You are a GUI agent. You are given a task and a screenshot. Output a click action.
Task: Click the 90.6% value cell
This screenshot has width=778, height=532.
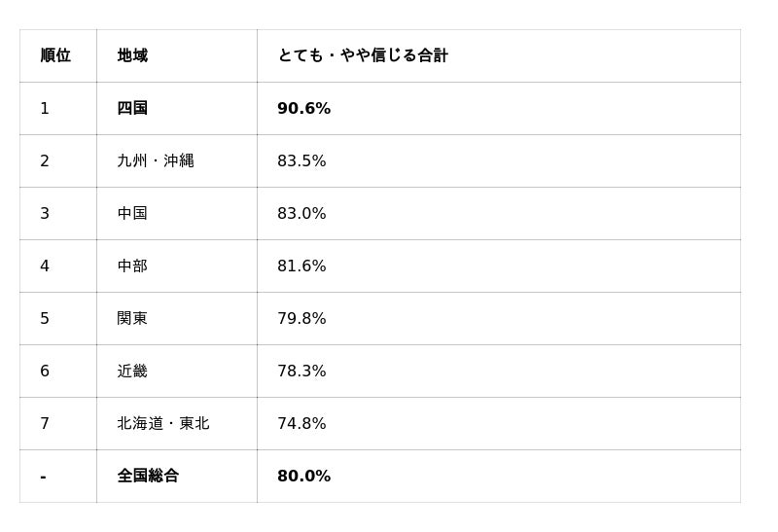(303, 108)
